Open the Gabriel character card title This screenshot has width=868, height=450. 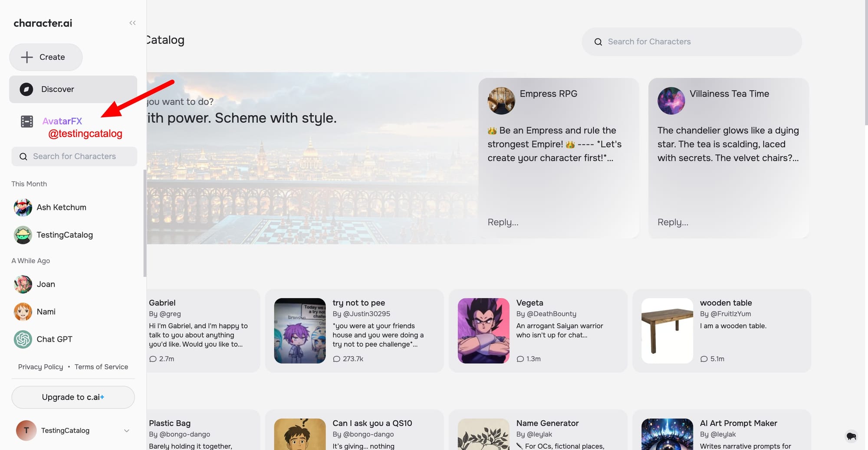162,303
